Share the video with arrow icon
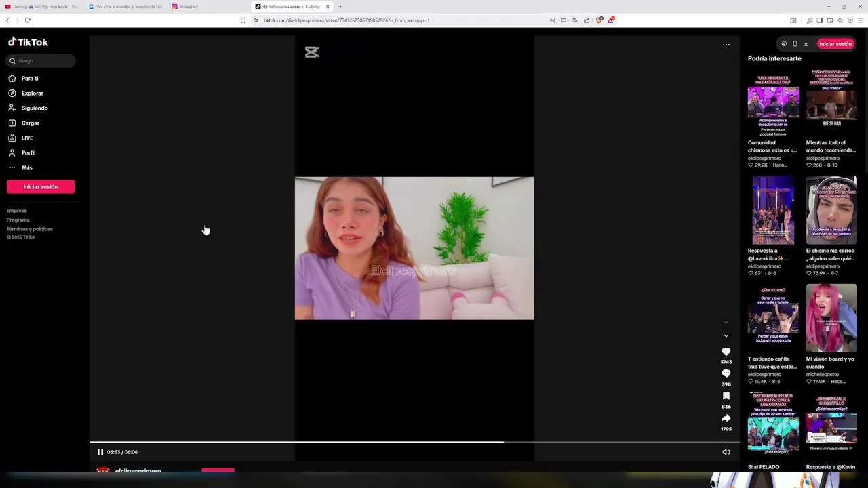This screenshot has height=488, width=868. coord(726,418)
